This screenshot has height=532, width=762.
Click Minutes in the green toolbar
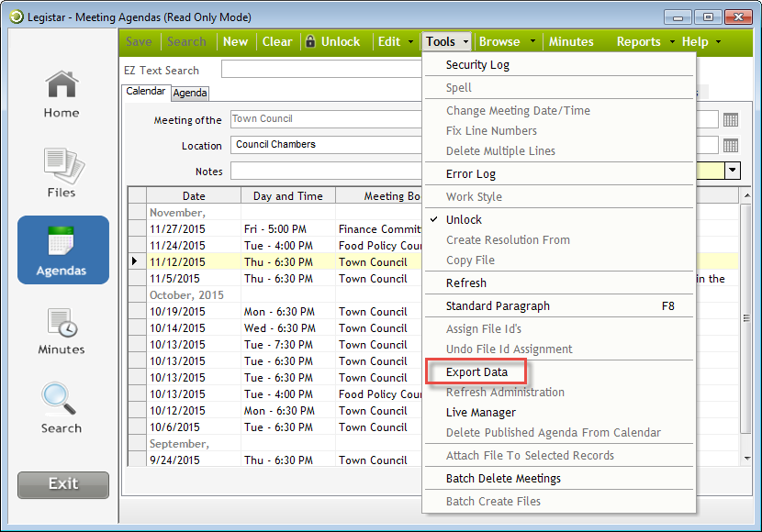571,42
